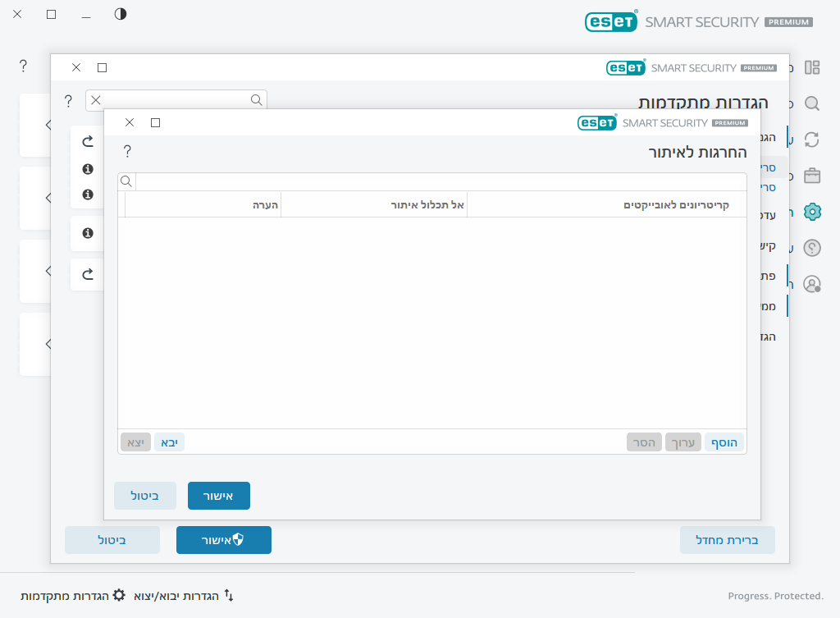This screenshot has width=840, height=618.
Task: Open the Tools briefcase icon in the sidebar
Action: click(812, 176)
